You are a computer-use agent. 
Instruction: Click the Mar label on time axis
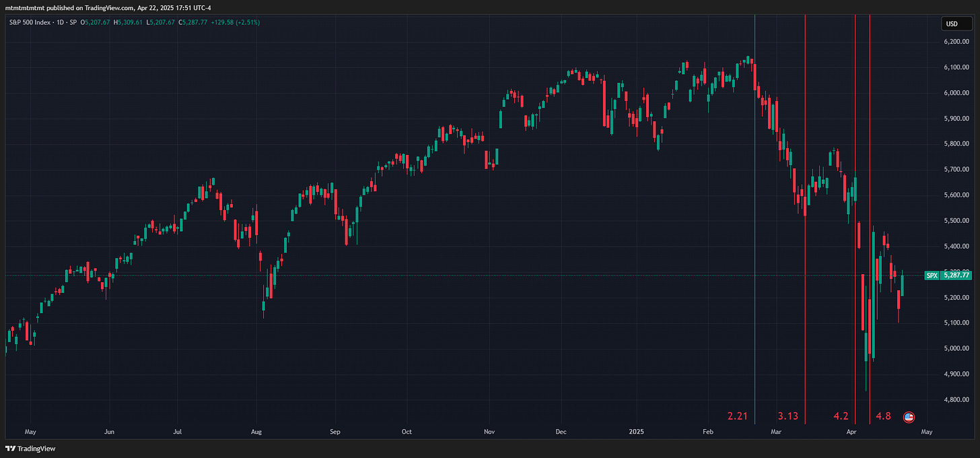click(x=776, y=430)
